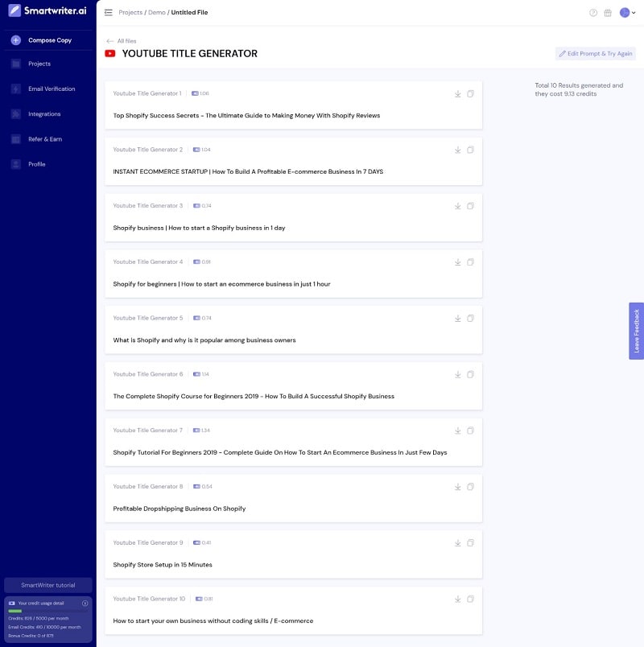Image resolution: width=644 pixels, height=647 pixels.
Task: Download Youtube Title Generator 4 result
Action: pyautogui.click(x=458, y=262)
